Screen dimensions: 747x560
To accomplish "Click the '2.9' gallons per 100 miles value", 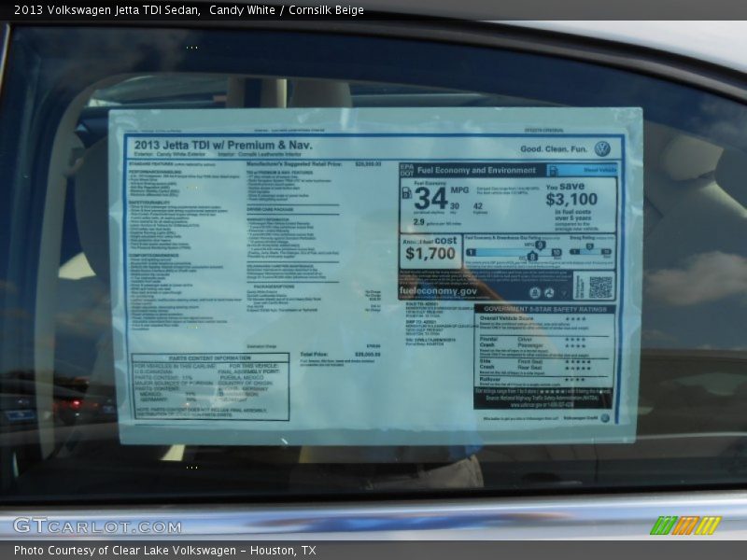I will 418,222.
